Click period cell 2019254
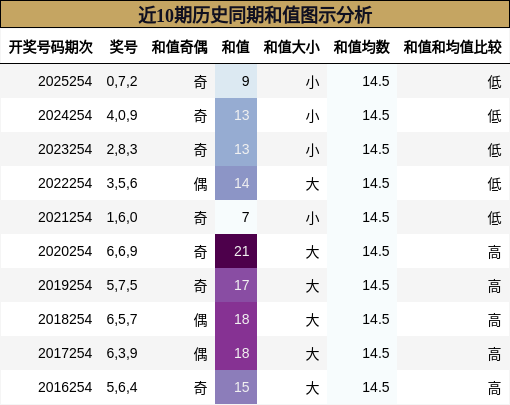The image size is (510, 405). (x=65, y=285)
